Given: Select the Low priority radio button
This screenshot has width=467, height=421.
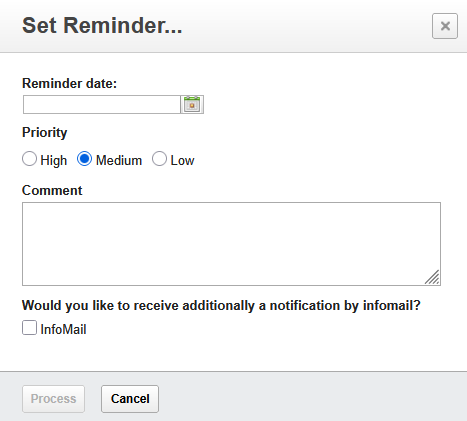Looking at the screenshot, I should point(159,159).
